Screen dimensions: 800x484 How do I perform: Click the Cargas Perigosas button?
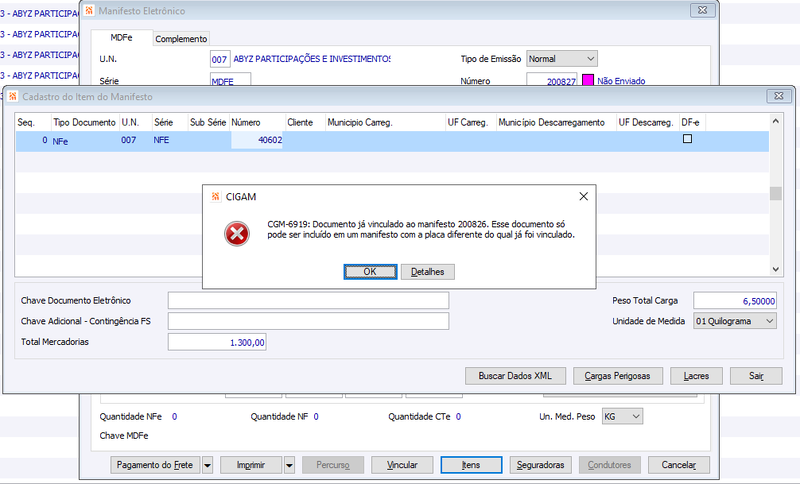click(x=617, y=376)
